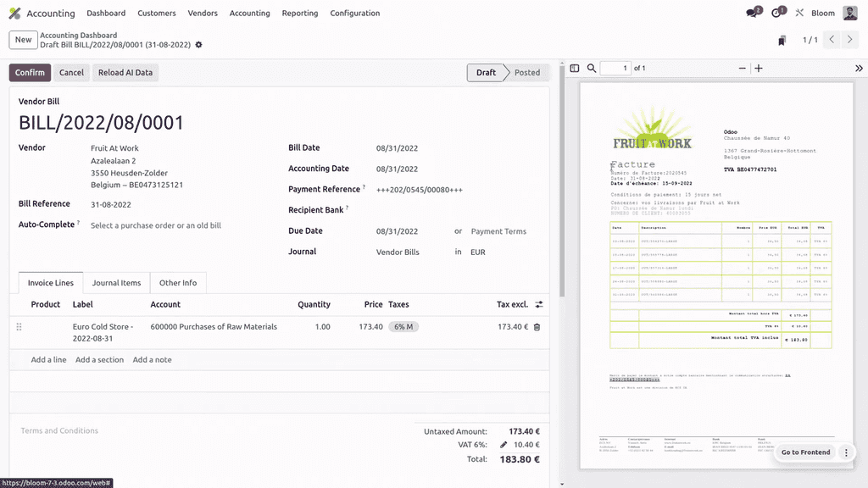Switch to the Journal Items tab
868x488 pixels.
117,283
